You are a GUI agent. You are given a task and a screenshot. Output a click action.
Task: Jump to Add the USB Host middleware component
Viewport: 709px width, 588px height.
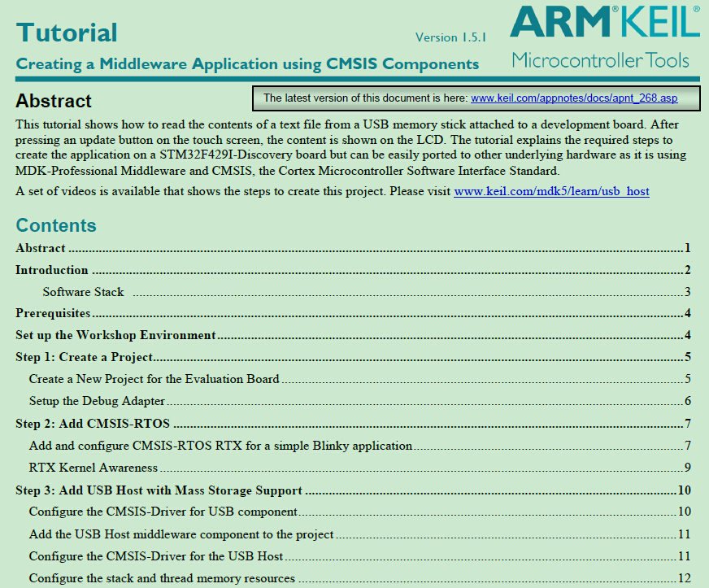pos(360,534)
